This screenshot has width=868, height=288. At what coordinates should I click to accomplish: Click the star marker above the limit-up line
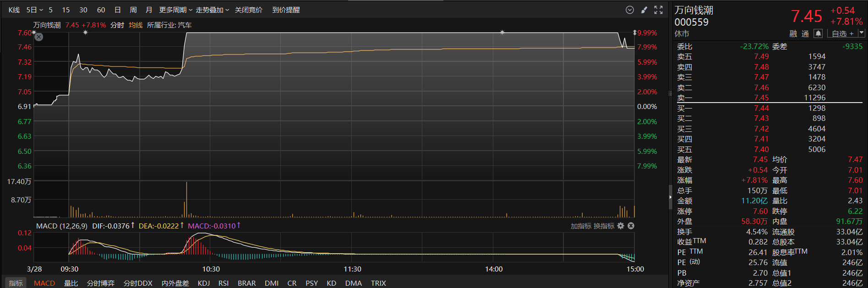502,33
